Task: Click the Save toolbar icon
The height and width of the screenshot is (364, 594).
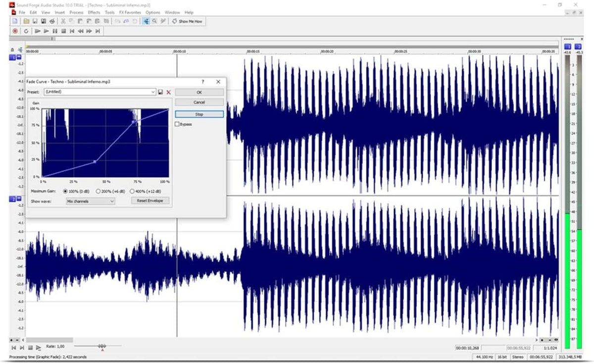Action: click(x=35, y=21)
